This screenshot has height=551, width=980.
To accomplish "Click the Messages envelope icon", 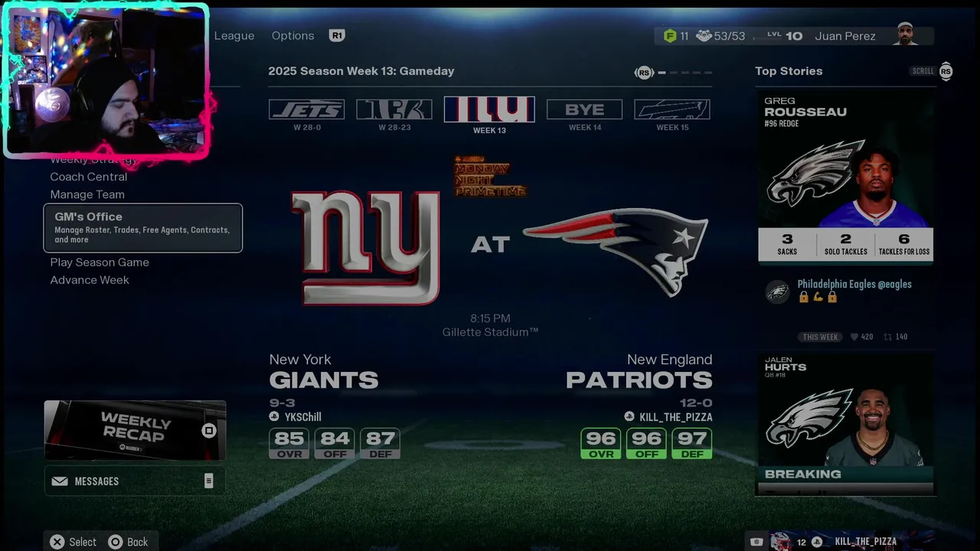I will click(x=60, y=481).
